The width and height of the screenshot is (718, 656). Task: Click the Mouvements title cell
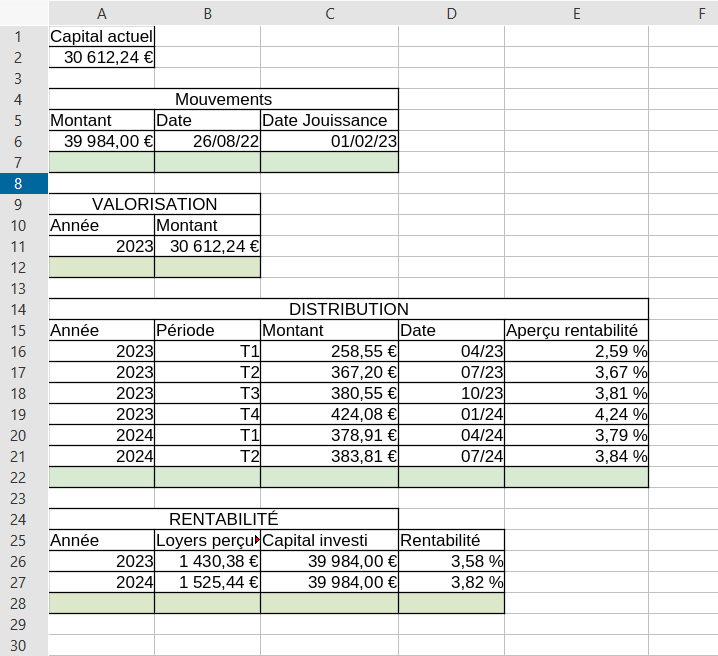pos(223,99)
